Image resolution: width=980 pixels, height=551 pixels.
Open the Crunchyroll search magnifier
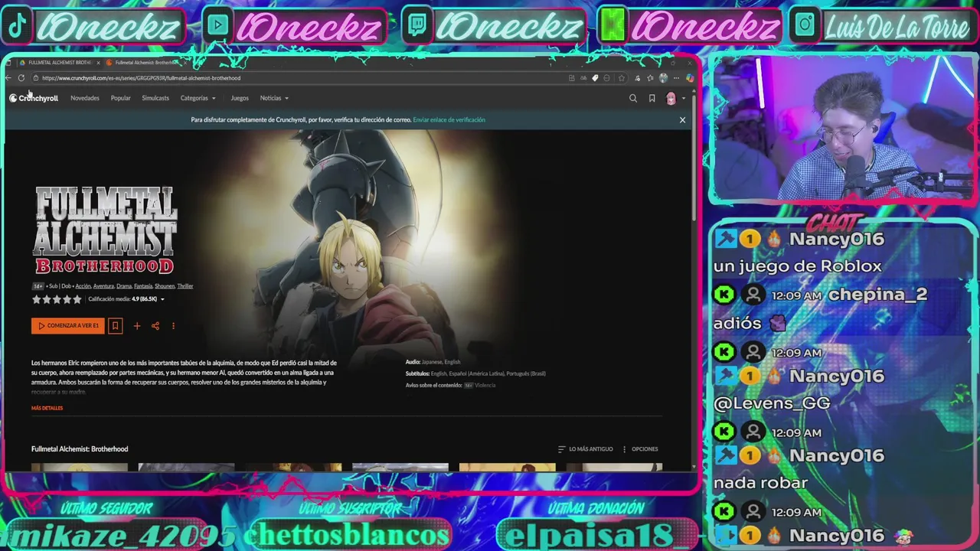[x=633, y=98]
